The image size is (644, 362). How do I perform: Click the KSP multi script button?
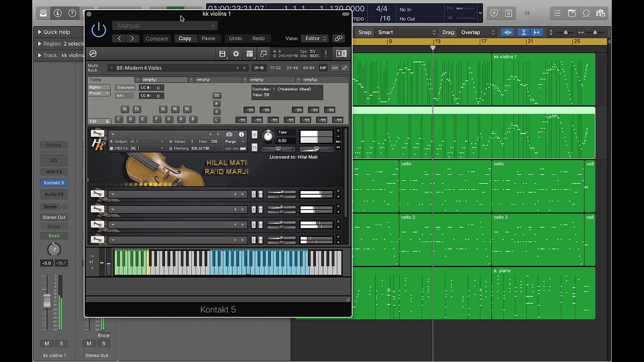(323, 68)
